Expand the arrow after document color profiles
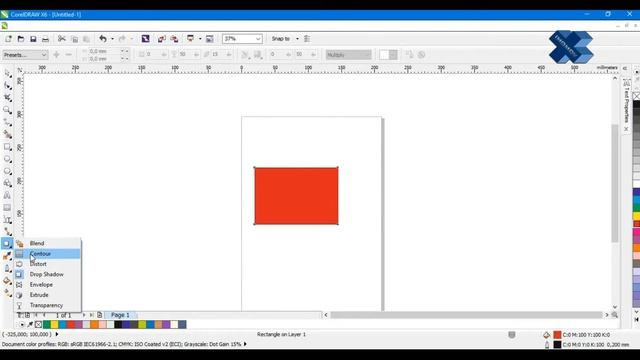640x360 pixels. pos(245,344)
